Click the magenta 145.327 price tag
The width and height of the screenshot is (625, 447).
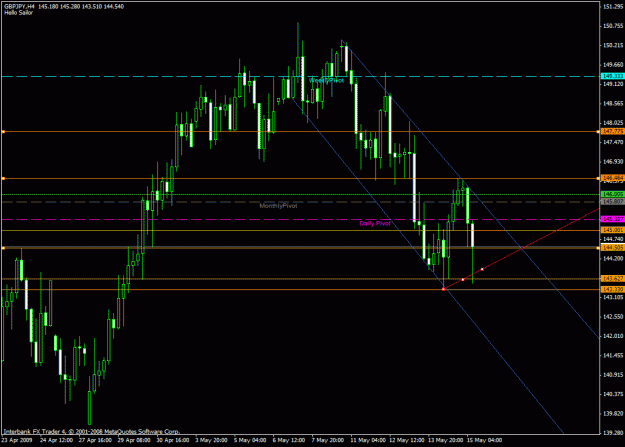click(613, 219)
